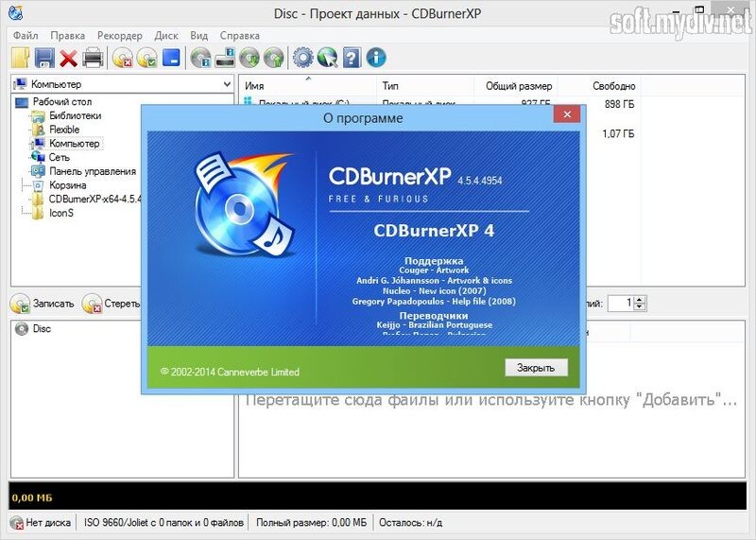Select the Disc root in the compilation tree

(x=42, y=328)
